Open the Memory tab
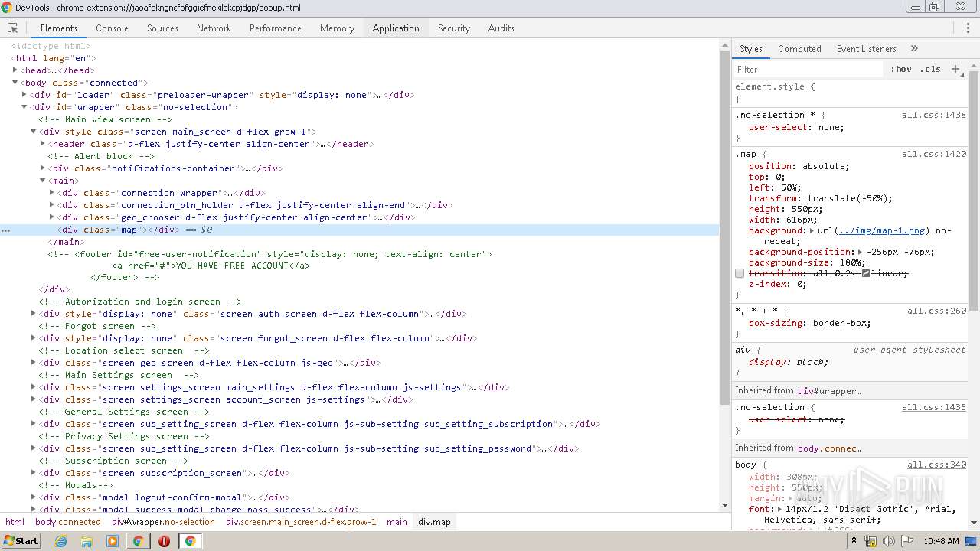980x551 pixels. click(337, 28)
